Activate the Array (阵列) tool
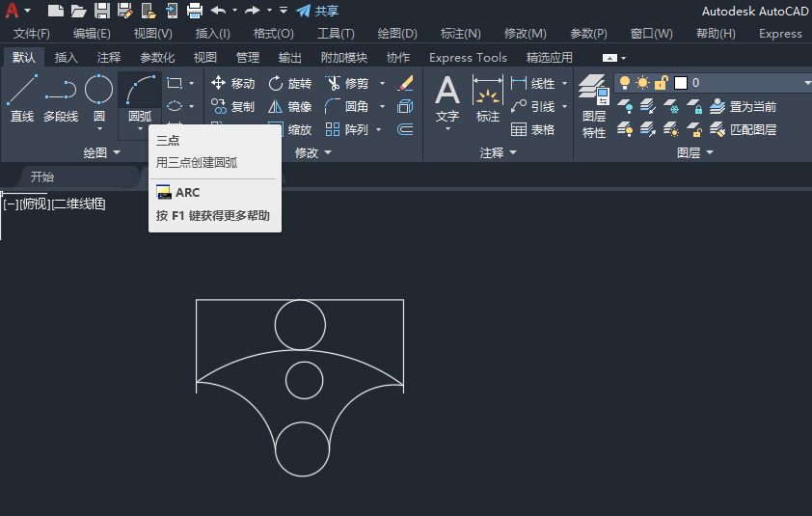 [x=347, y=129]
